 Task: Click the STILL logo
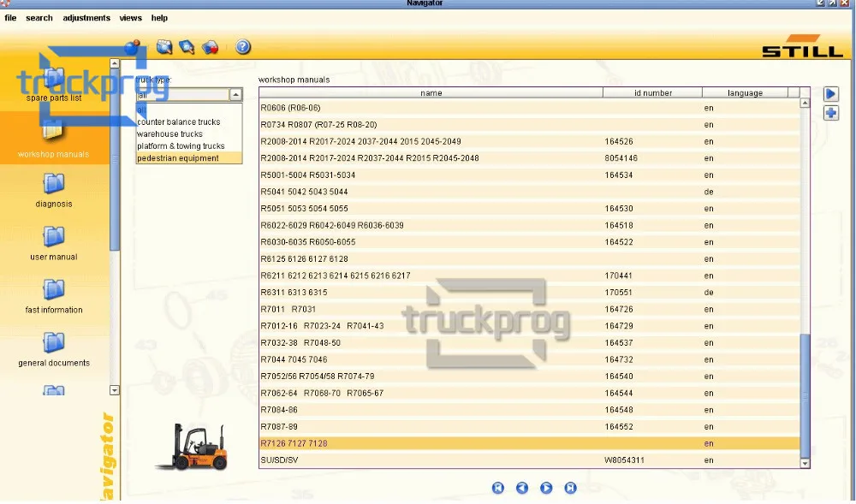pyautogui.click(x=803, y=46)
